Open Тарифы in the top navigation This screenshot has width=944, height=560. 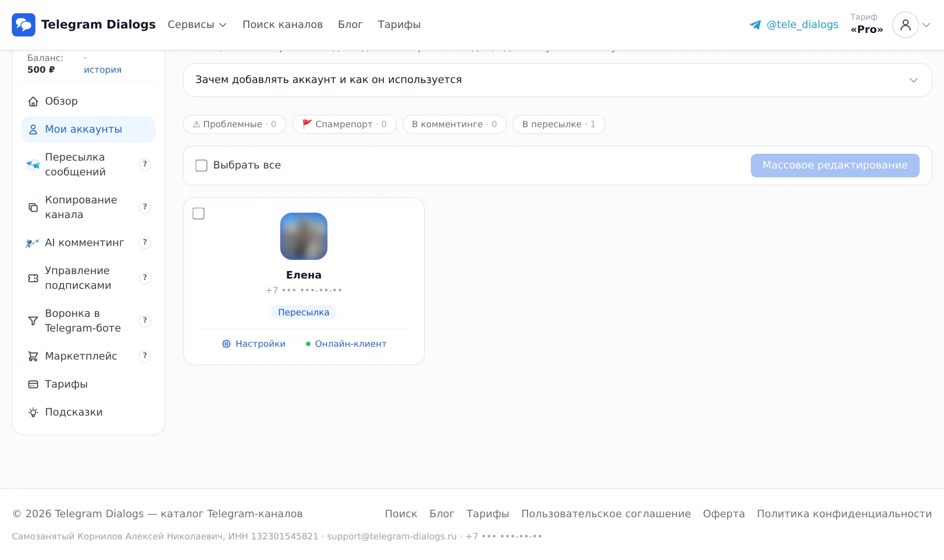point(399,25)
